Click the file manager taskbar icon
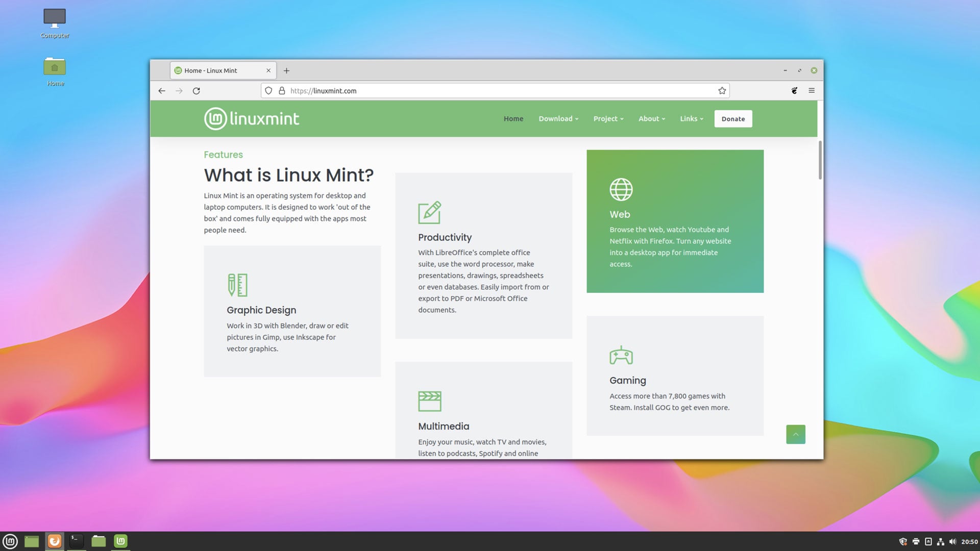 click(x=99, y=541)
